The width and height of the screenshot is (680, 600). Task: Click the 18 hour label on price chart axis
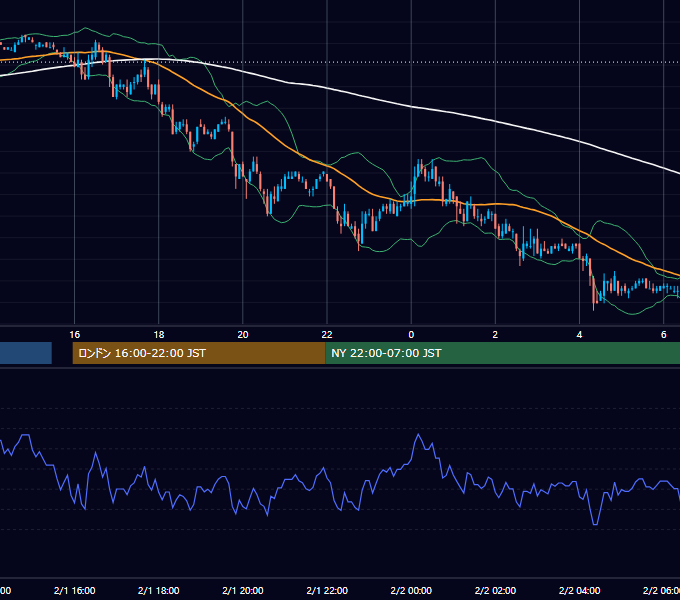point(159,335)
